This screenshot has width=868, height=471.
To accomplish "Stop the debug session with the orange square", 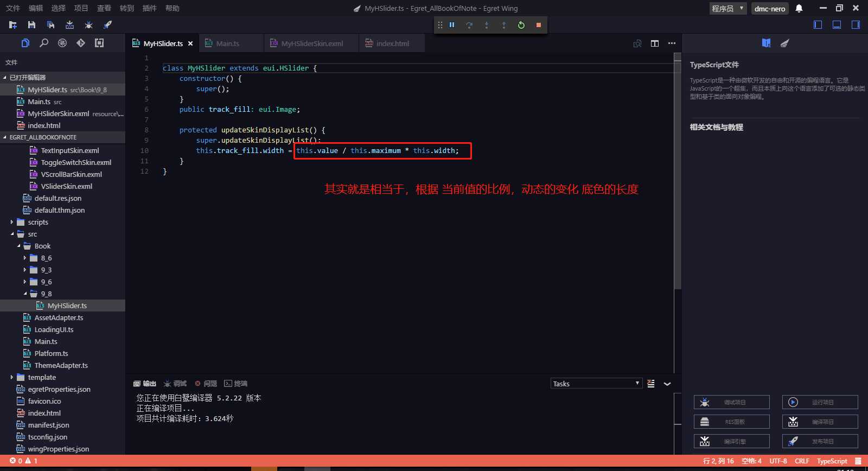I will tap(539, 25).
